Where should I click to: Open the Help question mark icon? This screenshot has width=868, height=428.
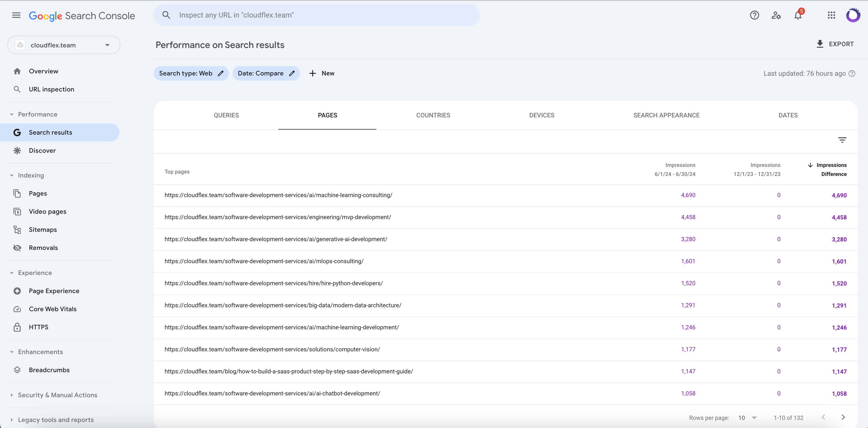pyautogui.click(x=754, y=15)
